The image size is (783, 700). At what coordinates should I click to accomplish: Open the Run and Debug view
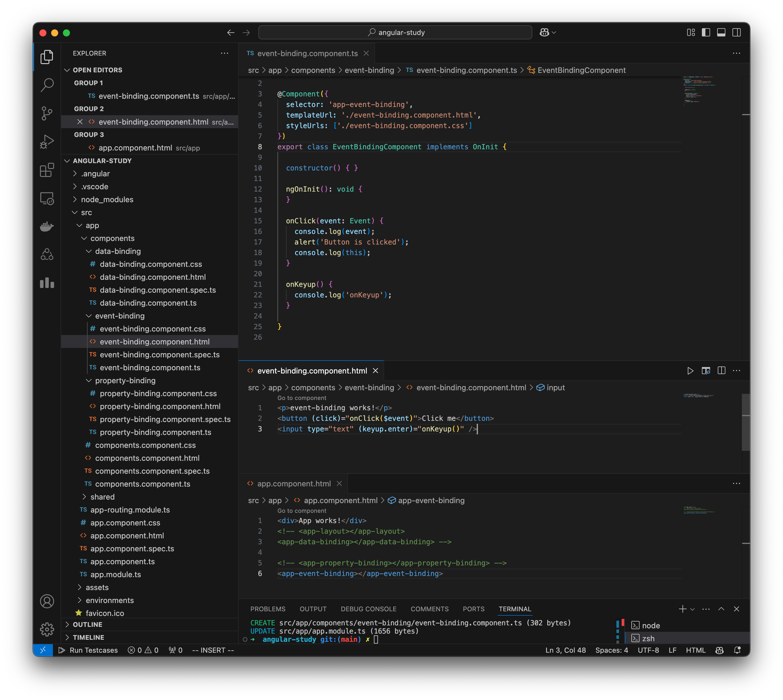pos(47,141)
